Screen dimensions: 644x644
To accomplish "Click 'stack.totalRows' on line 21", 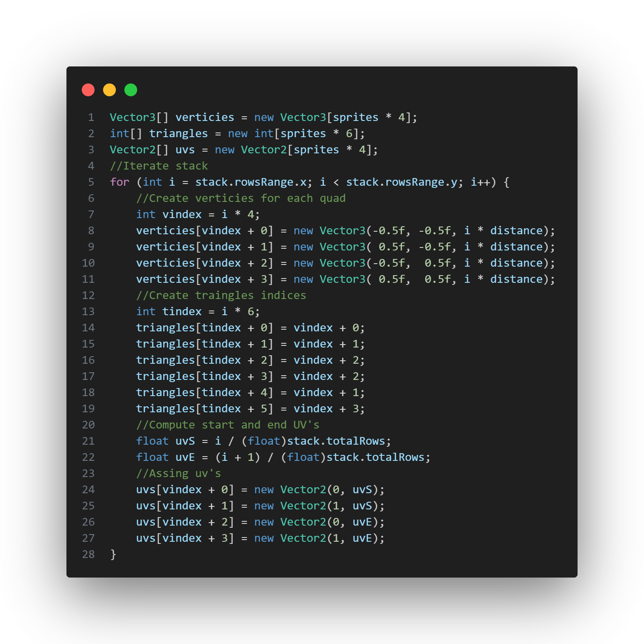I will click(336, 441).
